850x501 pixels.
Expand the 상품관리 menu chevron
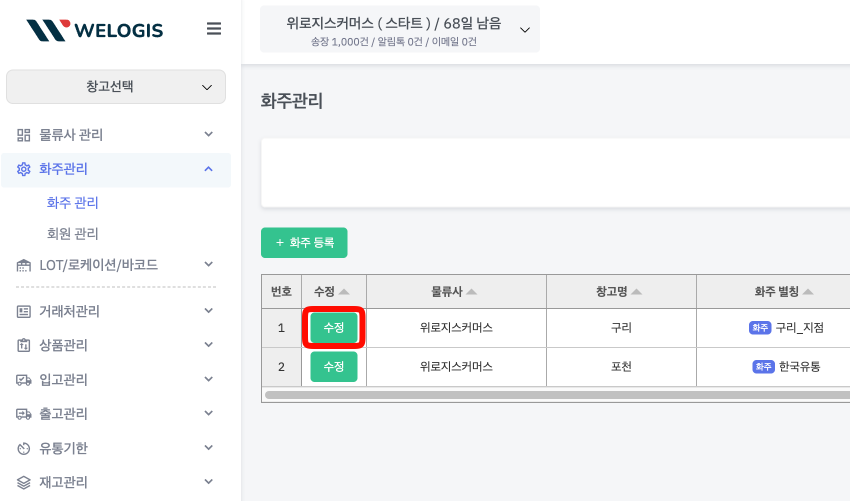[x=208, y=345]
